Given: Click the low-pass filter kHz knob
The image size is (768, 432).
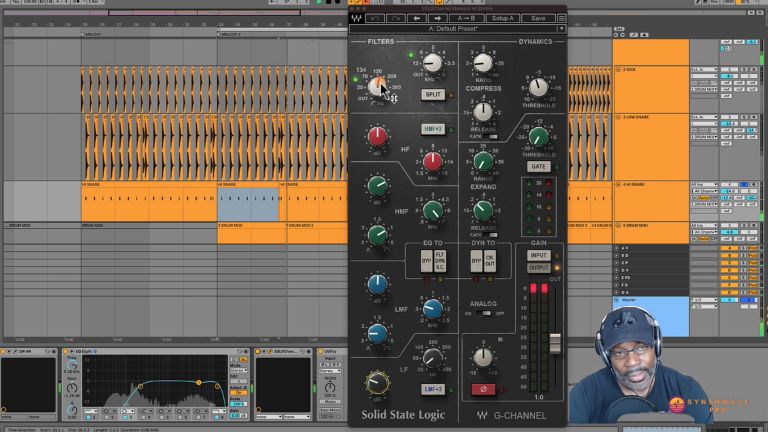Looking at the screenshot, I should (432, 63).
